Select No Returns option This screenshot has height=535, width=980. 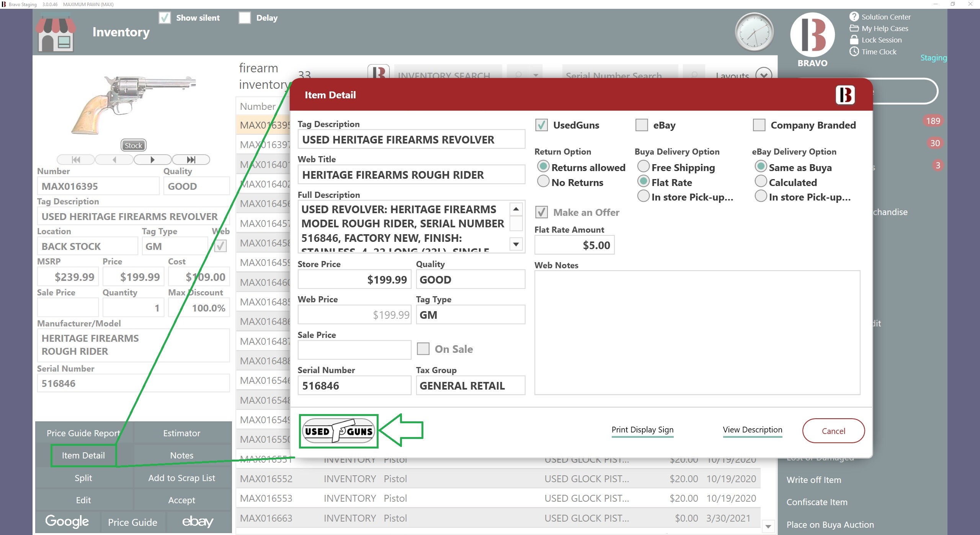click(543, 181)
